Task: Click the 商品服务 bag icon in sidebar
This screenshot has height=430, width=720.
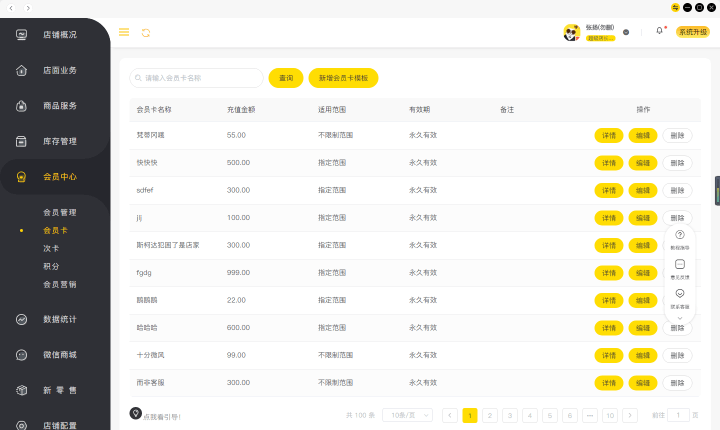Action: [x=22, y=106]
